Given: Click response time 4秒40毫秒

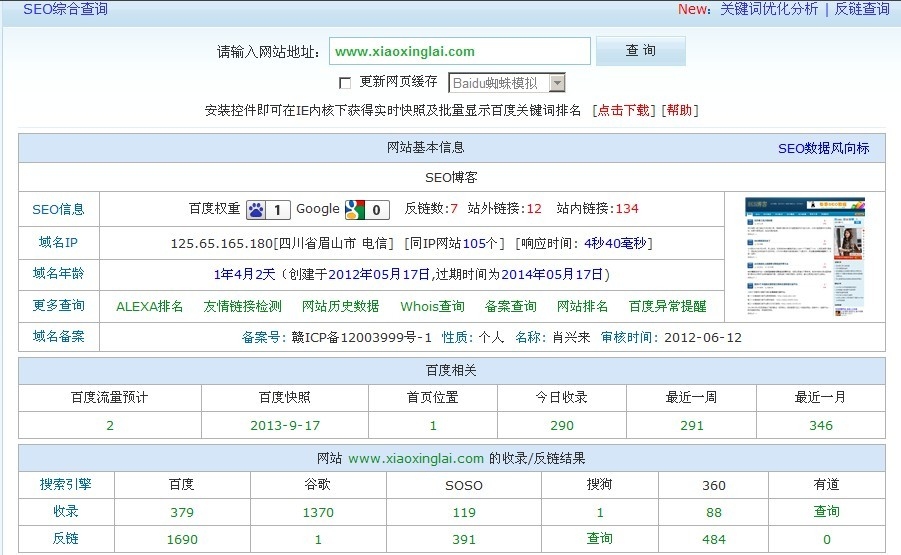Looking at the screenshot, I should click(x=615, y=244).
